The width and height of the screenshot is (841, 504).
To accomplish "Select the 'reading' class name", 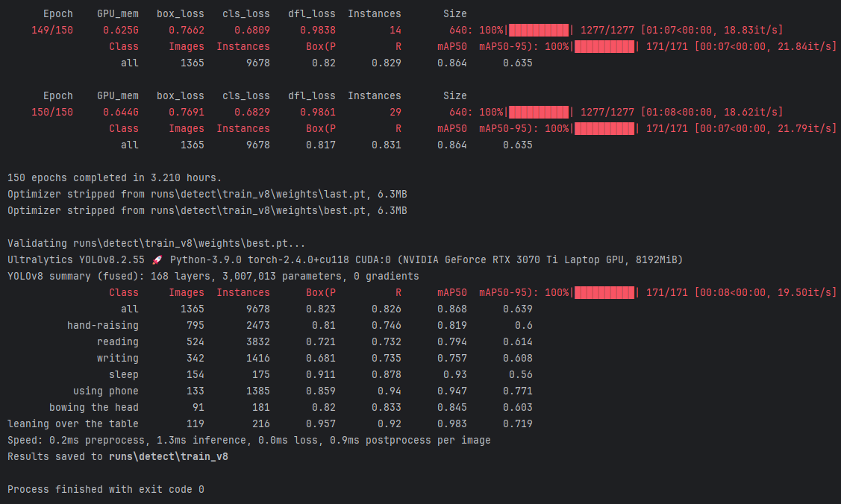I will [117, 341].
